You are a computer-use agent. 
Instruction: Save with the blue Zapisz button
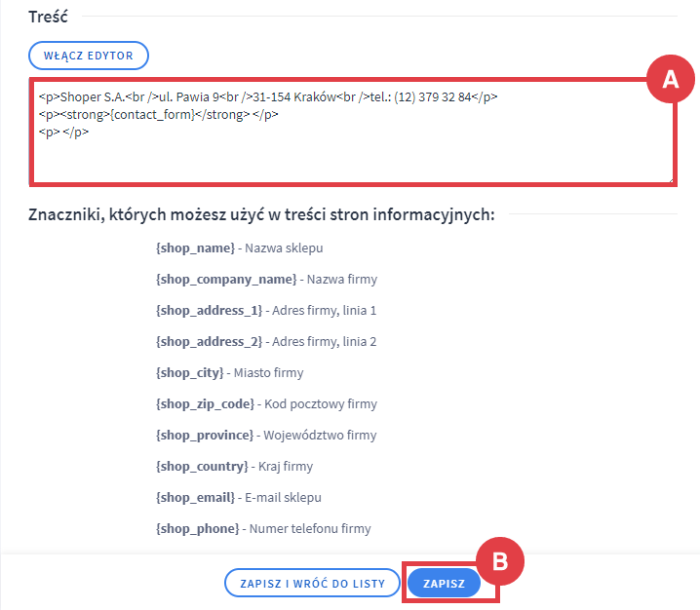(444, 583)
